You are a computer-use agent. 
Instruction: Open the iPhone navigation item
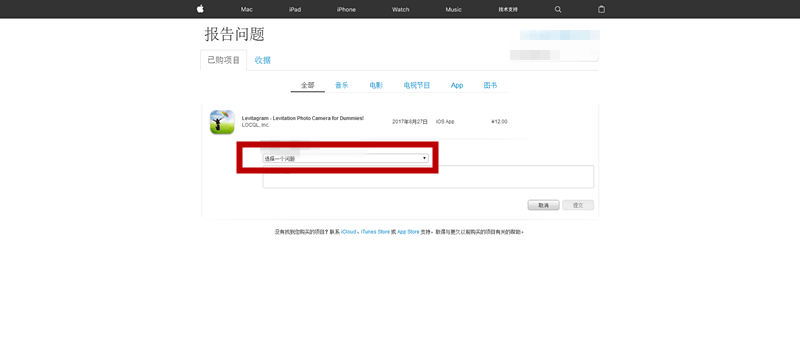point(346,10)
